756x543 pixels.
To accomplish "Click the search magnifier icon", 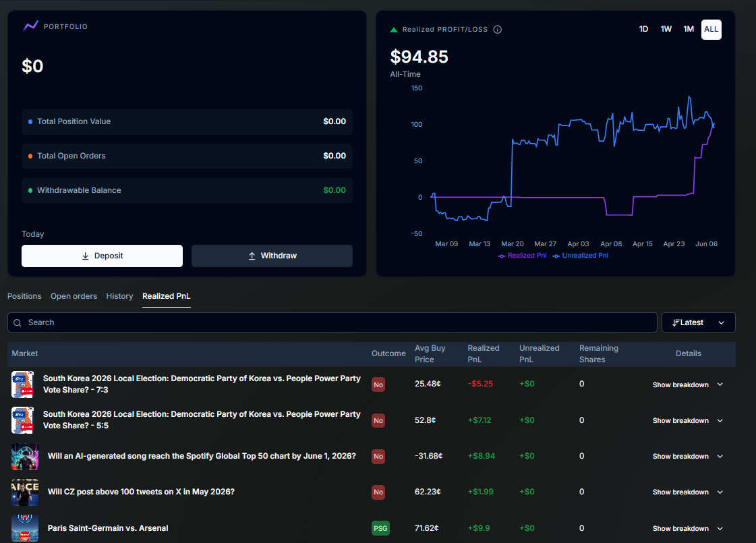I will 18,322.
